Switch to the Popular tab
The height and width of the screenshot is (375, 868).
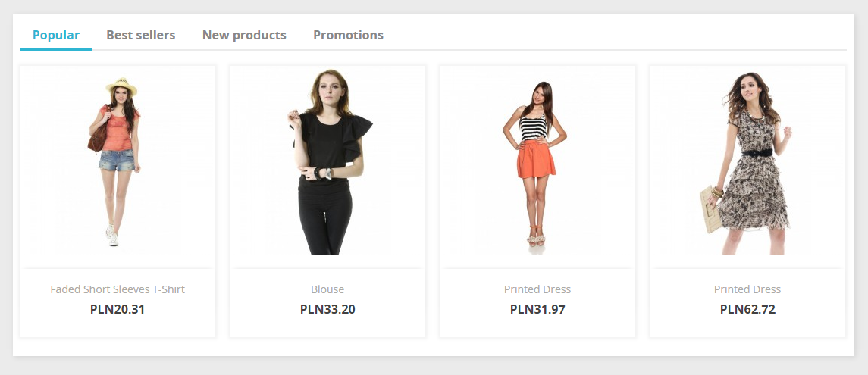tap(56, 35)
